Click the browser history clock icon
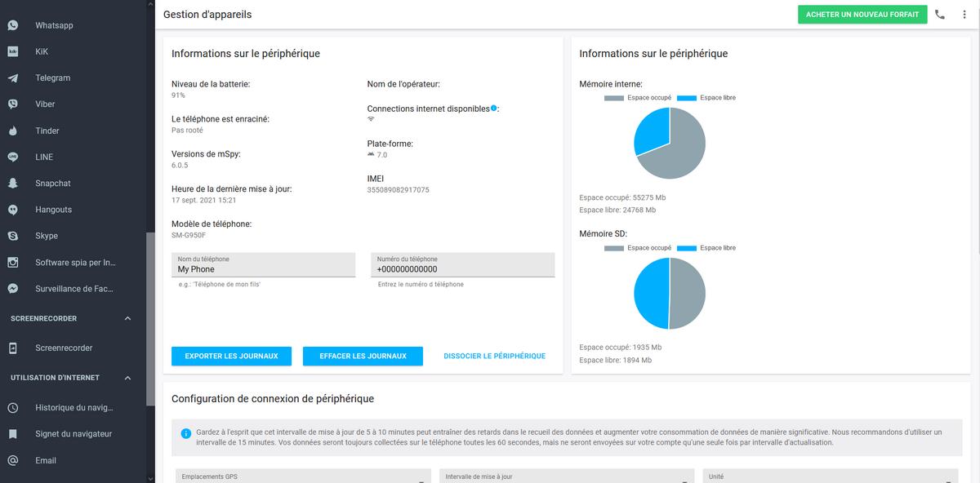Image resolution: width=980 pixels, height=483 pixels. pyautogui.click(x=13, y=408)
